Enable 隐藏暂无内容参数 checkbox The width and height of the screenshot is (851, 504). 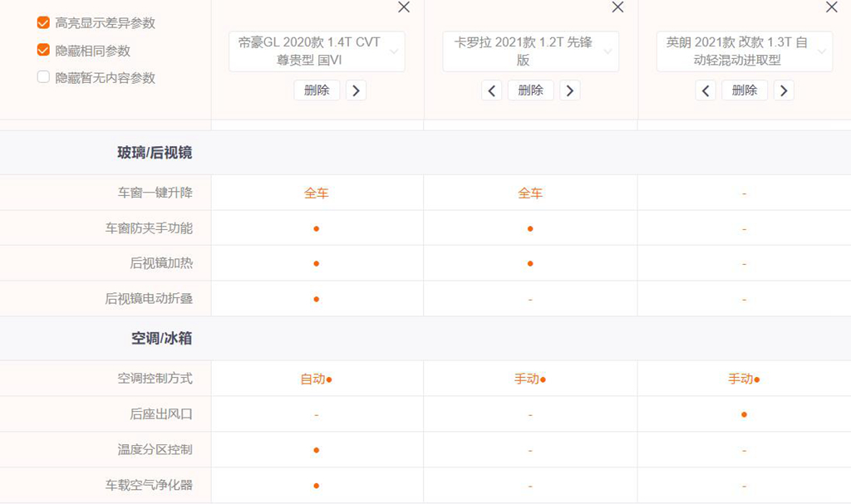(x=43, y=77)
